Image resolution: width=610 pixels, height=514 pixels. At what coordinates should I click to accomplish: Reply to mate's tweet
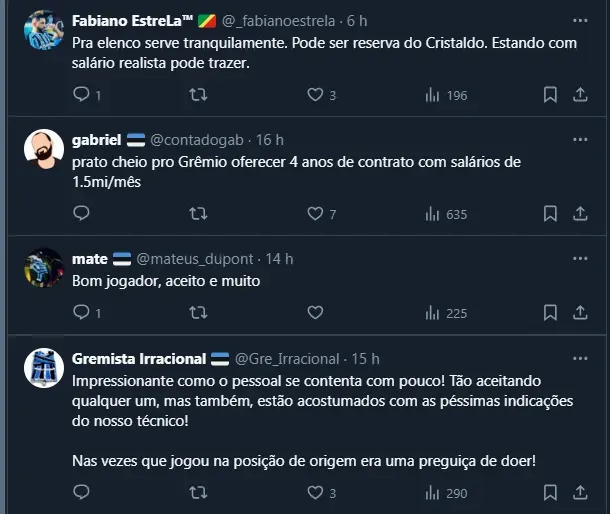82,313
